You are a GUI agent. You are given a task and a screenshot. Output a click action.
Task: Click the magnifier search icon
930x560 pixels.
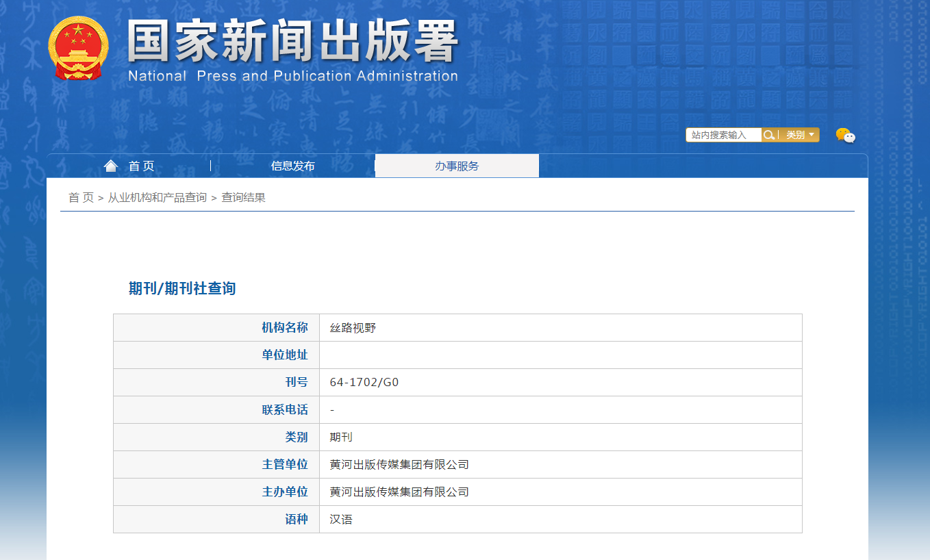click(x=769, y=135)
